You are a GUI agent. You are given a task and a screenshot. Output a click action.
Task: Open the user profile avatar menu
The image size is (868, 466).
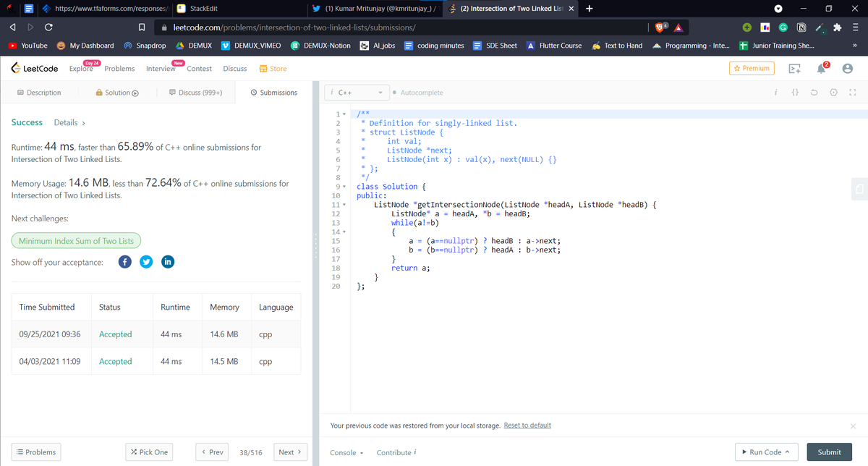(848, 69)
